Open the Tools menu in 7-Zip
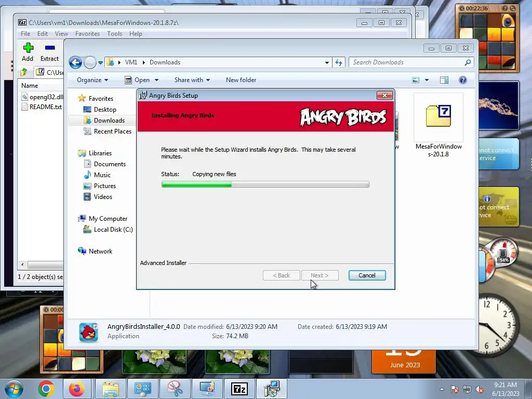The height and width of the screenshot is (399, 532). [x=115, y=34]
